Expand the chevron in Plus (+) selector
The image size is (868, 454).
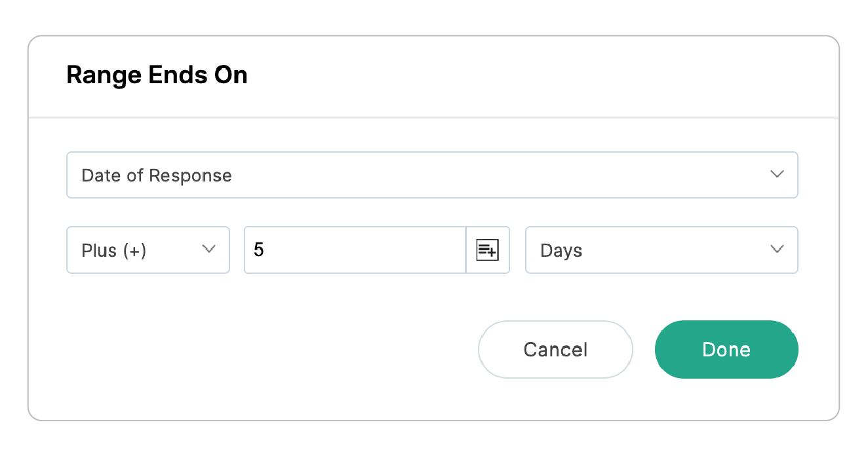click(x=208, y=250)
